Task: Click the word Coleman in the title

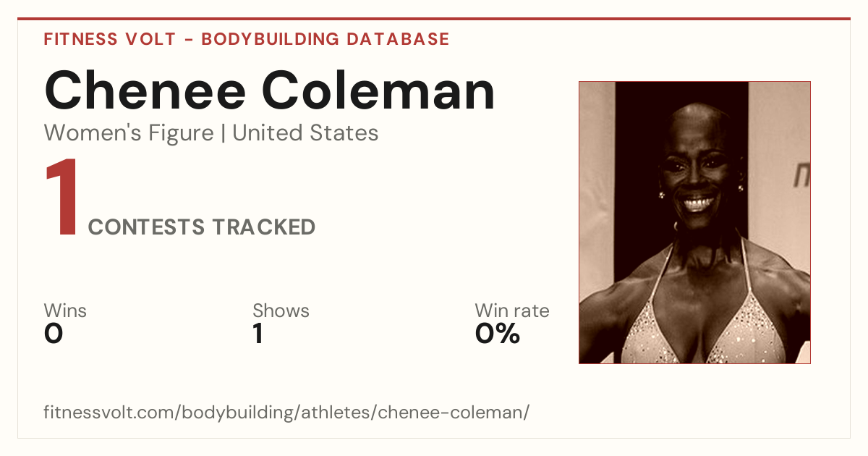Action: pyautogui.click(x=378, y=90)
